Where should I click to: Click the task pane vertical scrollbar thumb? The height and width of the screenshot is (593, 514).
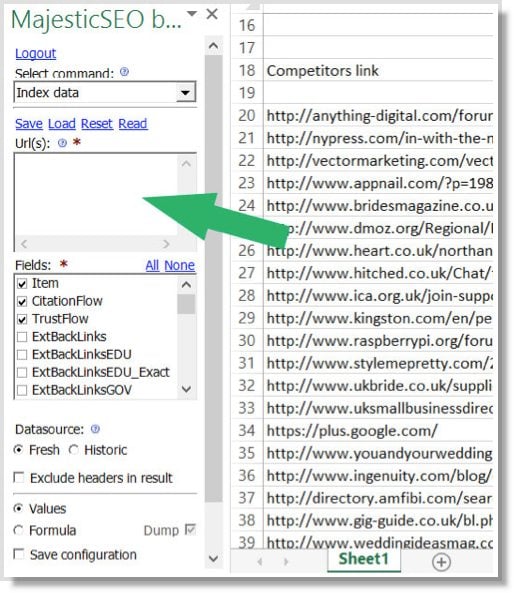(x=213, y=279)
